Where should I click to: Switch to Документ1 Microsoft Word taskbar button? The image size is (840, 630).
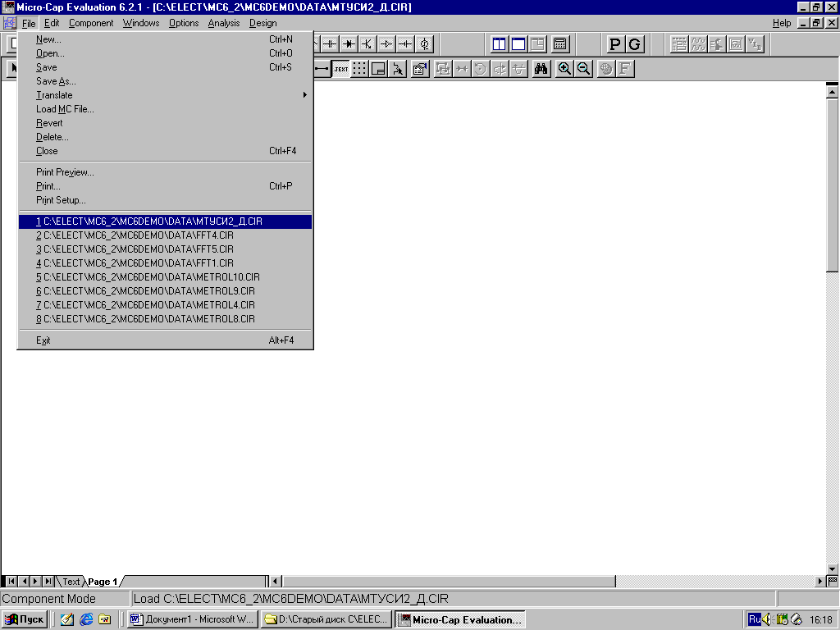pyautogui.click(x=193, y=619)
